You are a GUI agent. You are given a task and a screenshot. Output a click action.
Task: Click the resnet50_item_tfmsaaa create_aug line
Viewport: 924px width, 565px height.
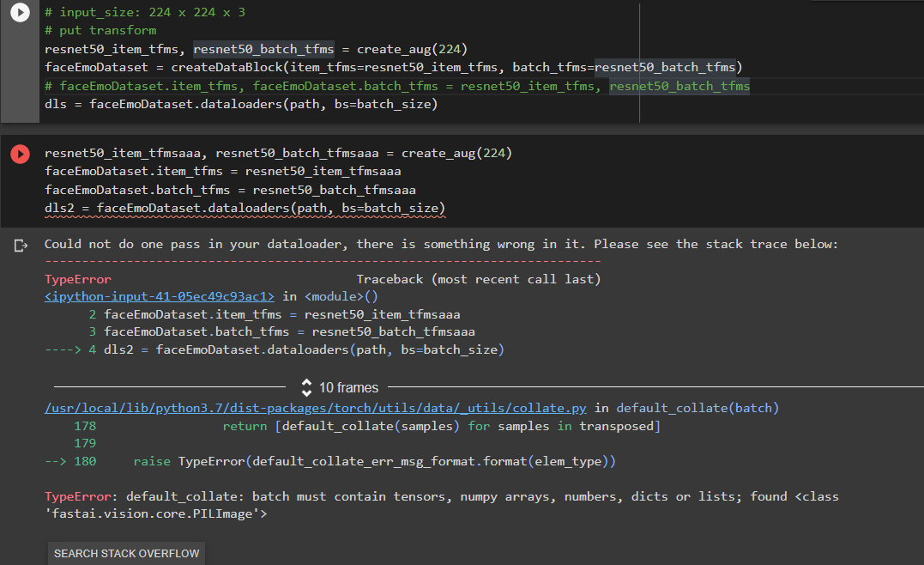click(x=278, y=153)
